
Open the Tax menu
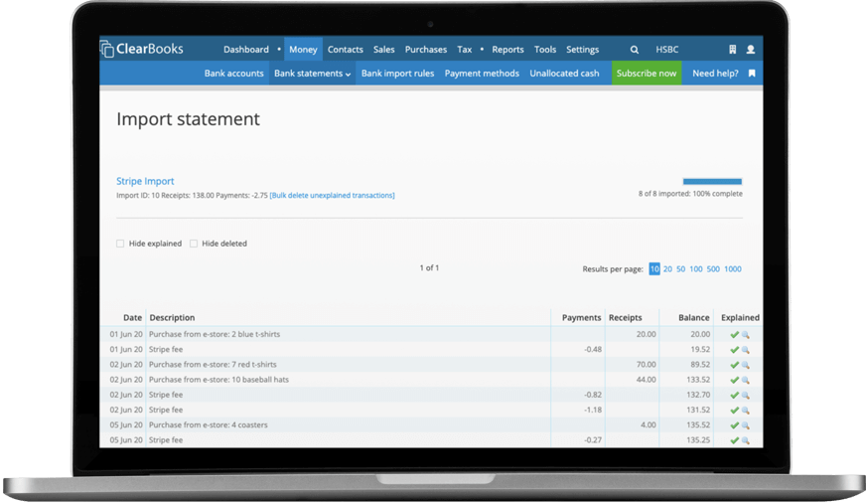click(465, 50)
